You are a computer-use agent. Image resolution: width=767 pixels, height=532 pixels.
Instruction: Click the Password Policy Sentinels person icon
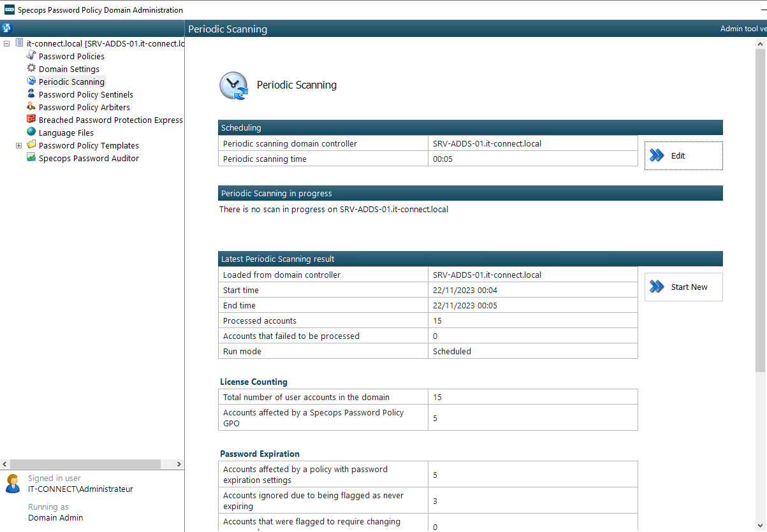pyautogui.click(x=31, y=94)
